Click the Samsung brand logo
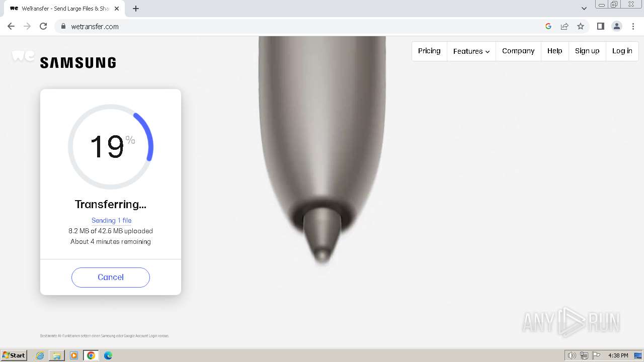This screenshot has width=644, height=362. [x=78, y=63]
